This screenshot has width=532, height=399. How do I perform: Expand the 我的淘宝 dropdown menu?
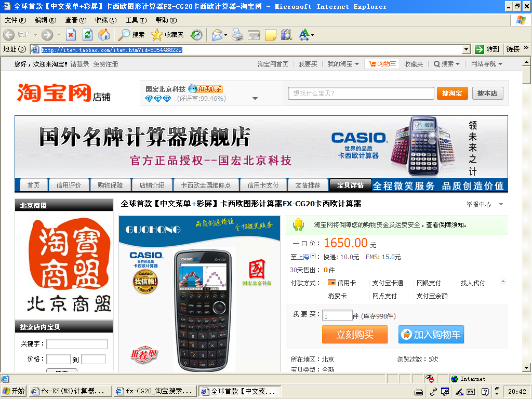click(x=356, y=64)
